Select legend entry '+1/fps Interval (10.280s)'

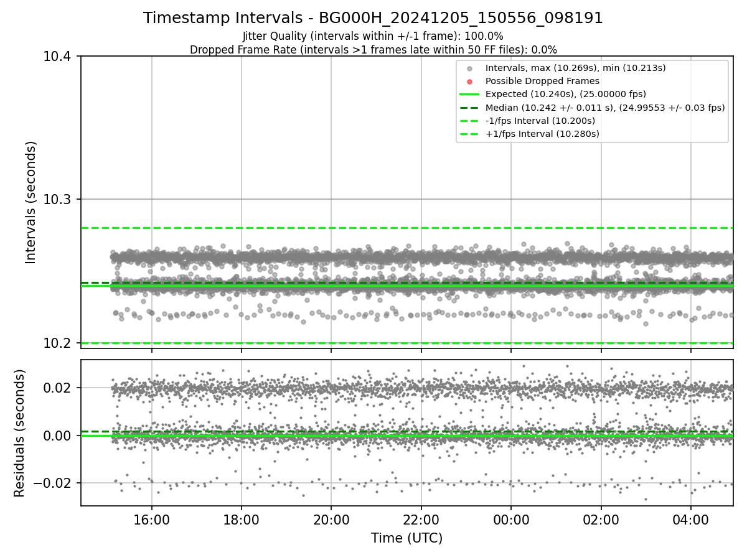542,134
